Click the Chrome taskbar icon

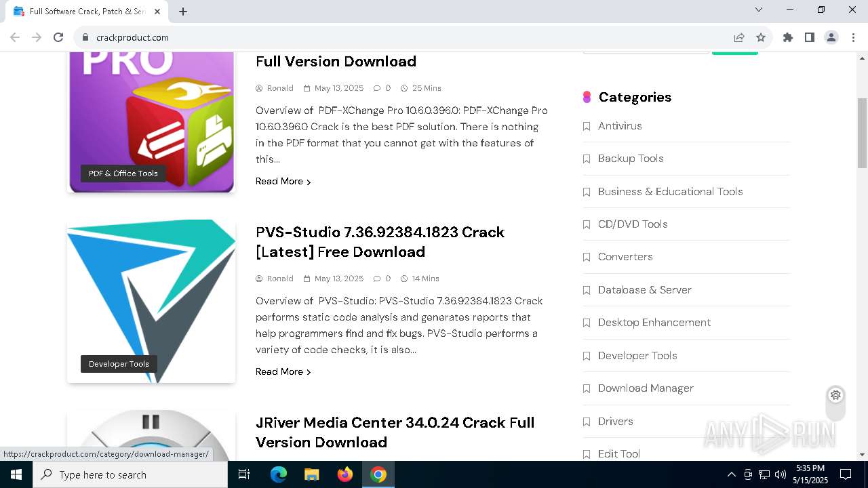[378, 474]
